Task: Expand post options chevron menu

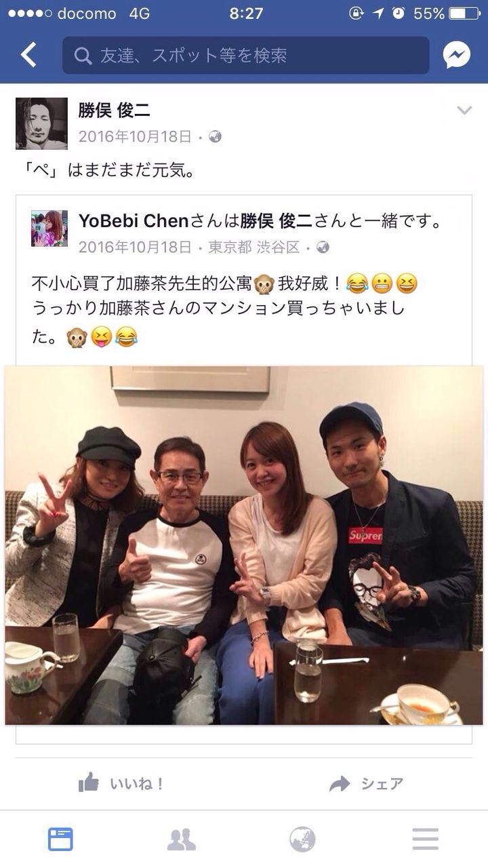Action: [x=464, y=111]
